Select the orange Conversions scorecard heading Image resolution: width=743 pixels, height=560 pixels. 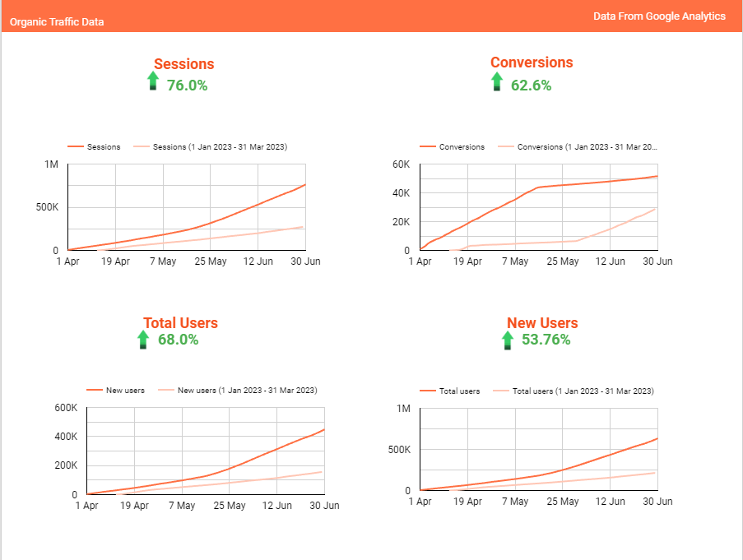click(532, 62)
